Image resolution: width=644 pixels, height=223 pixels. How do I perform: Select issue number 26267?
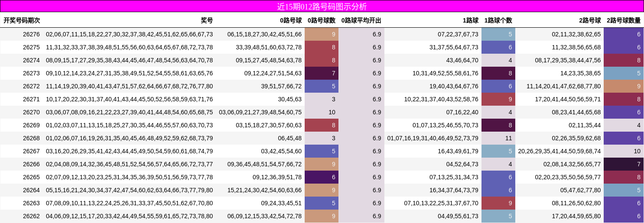tap(31, 151)
